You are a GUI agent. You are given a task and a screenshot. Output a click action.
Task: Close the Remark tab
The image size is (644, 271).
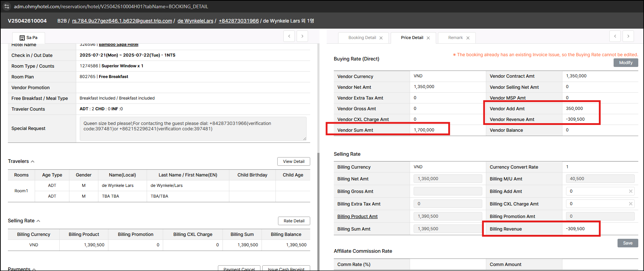[468, 38]
